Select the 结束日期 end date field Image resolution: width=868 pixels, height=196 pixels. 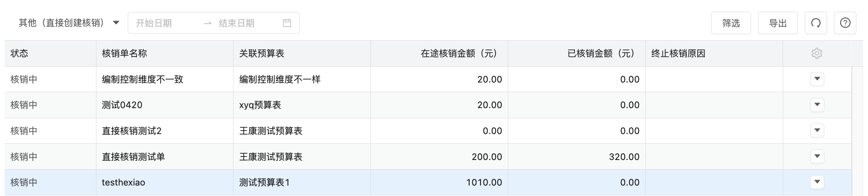coord(248,23)
